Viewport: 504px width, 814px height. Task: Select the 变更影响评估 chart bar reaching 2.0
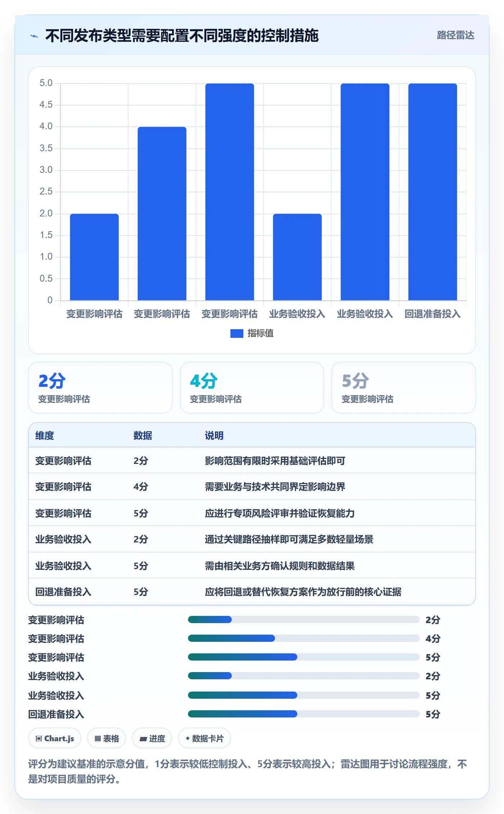point(94,257)
